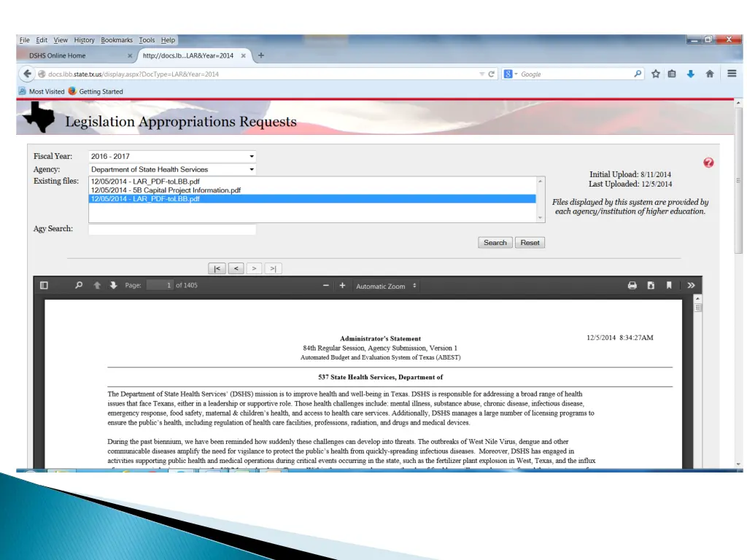747x560 pixels.
Task: Choose the Google search engine dropdown
Action: tap(511, 74)
